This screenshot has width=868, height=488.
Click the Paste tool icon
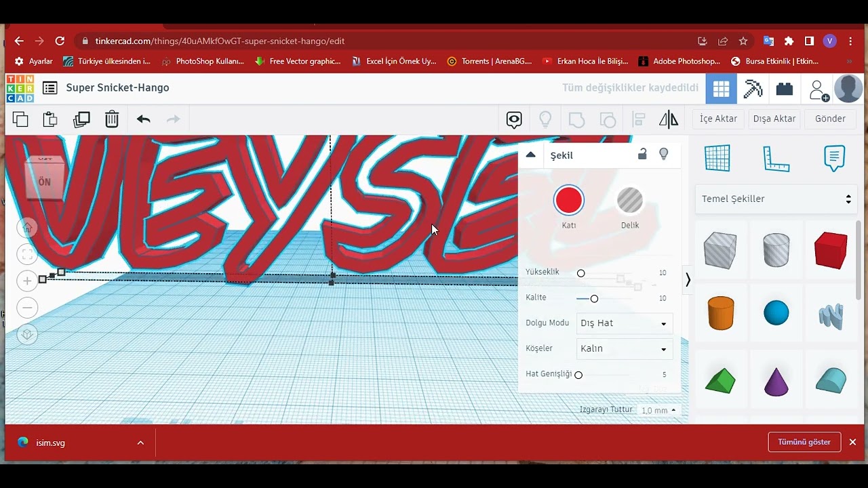click(50, 119)
